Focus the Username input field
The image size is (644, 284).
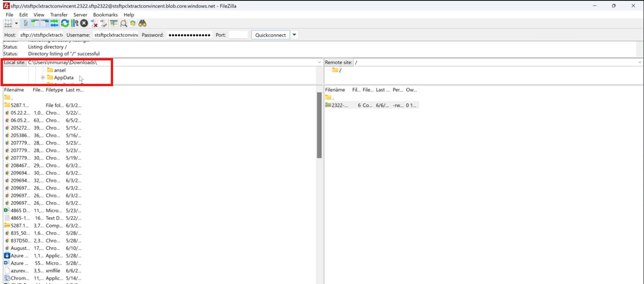coord(115,35)
